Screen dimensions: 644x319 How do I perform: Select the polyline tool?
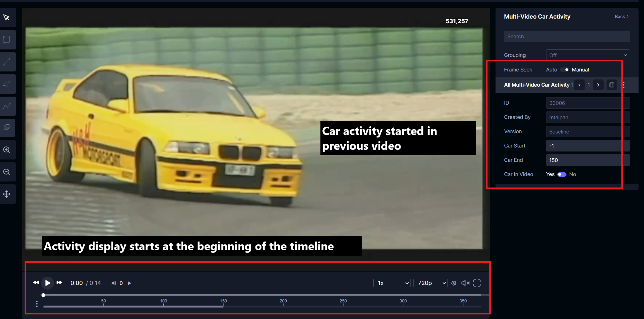7,106
